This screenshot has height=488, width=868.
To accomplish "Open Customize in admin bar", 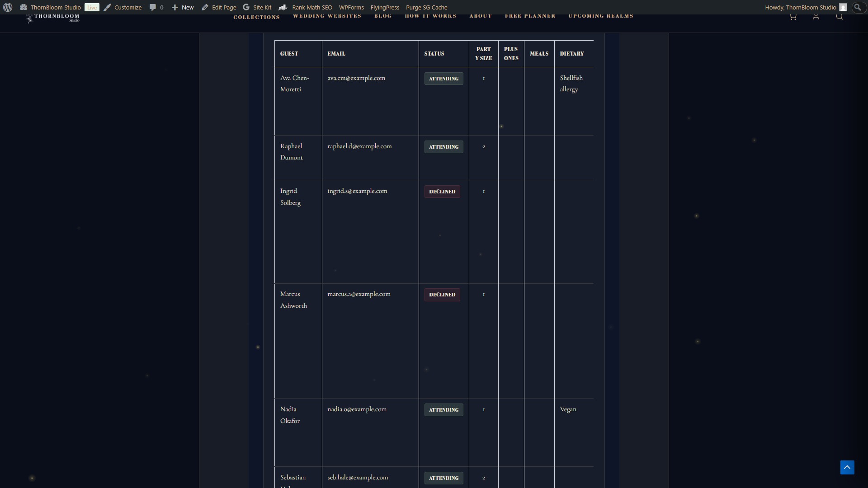I will (x=123, y=7).
